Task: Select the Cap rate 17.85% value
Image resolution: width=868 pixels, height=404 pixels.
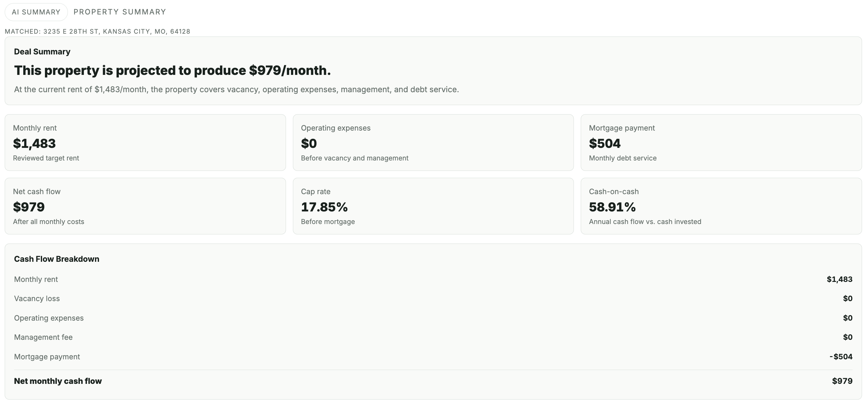Action: (324, 207)
